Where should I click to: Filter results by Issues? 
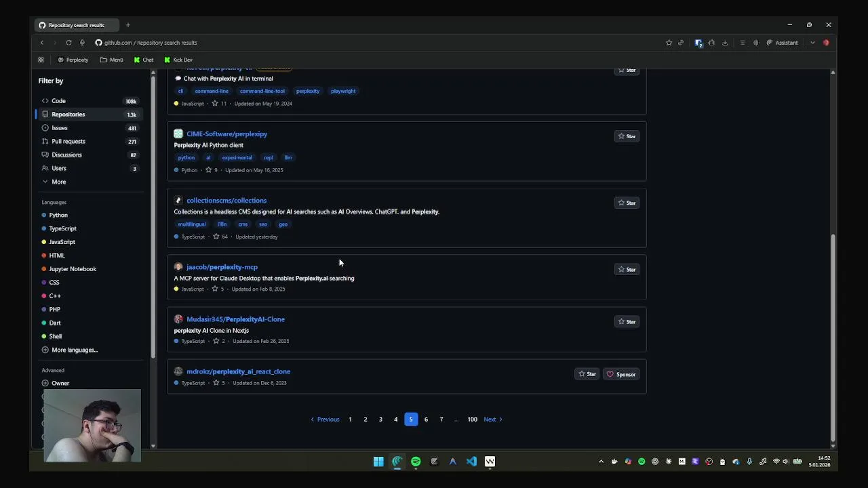pos(89,128)
